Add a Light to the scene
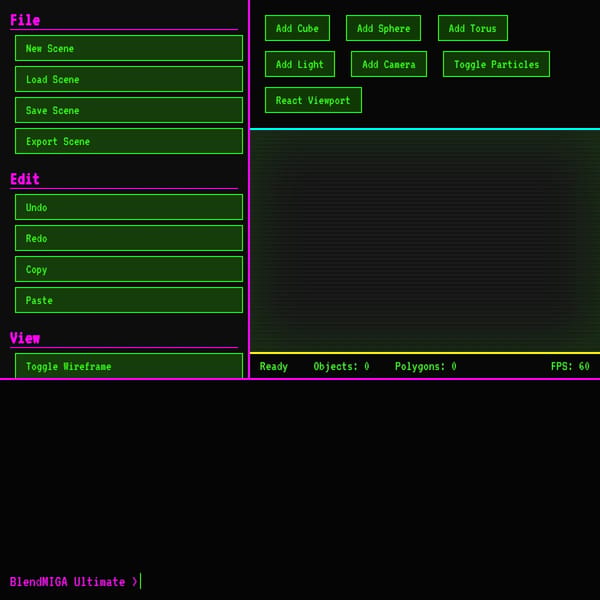Image resolution: width=600 pixels, height=600 pixels. click(x=300, y=64)
